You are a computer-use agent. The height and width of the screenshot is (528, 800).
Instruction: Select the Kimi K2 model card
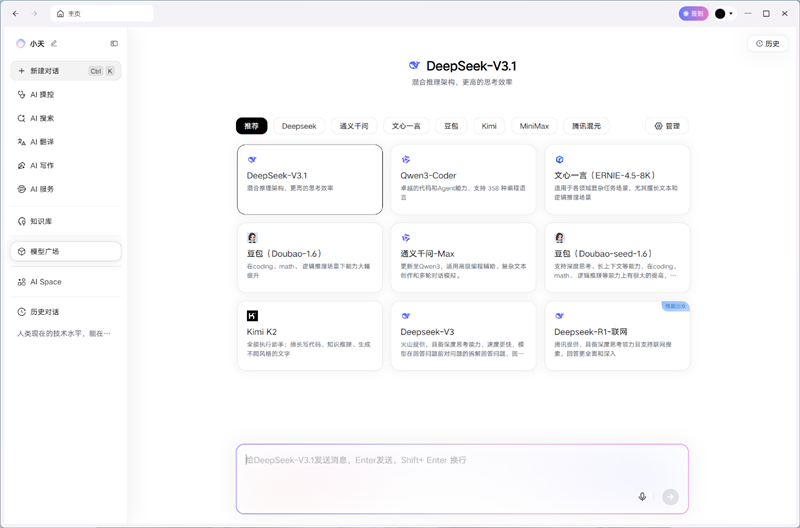tap(310, 336)
